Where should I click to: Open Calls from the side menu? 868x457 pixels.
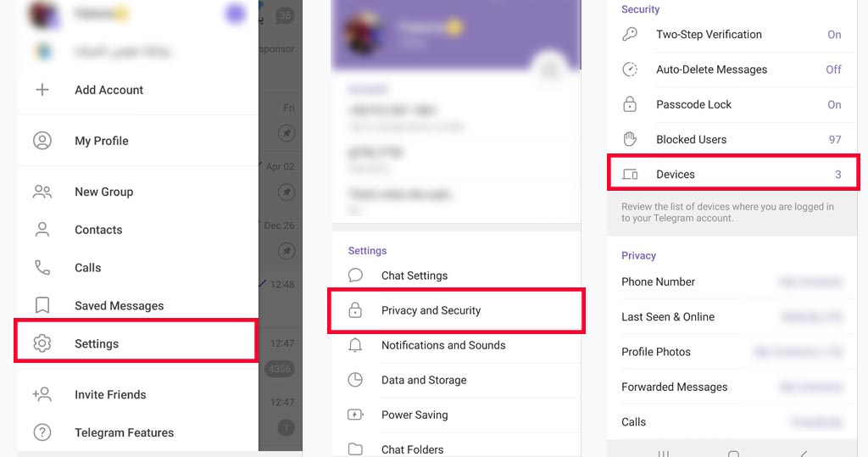(x=138, y=268)
